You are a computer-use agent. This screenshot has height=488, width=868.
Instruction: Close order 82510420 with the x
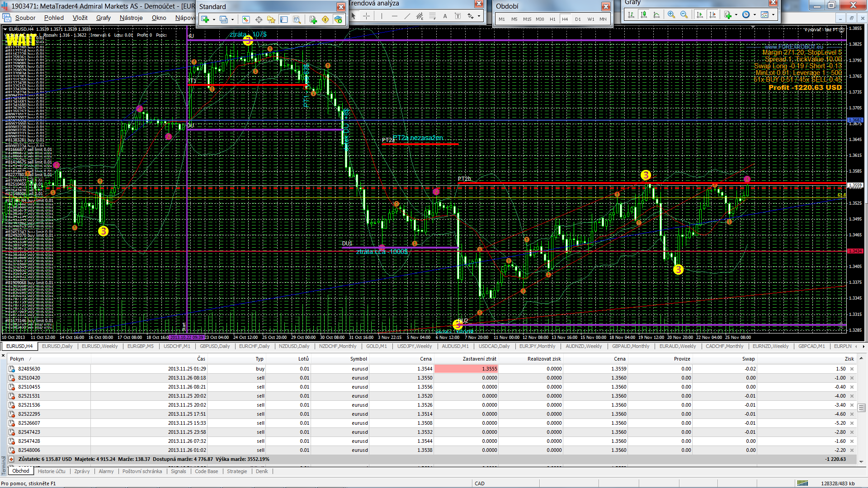tap(852, 378)
